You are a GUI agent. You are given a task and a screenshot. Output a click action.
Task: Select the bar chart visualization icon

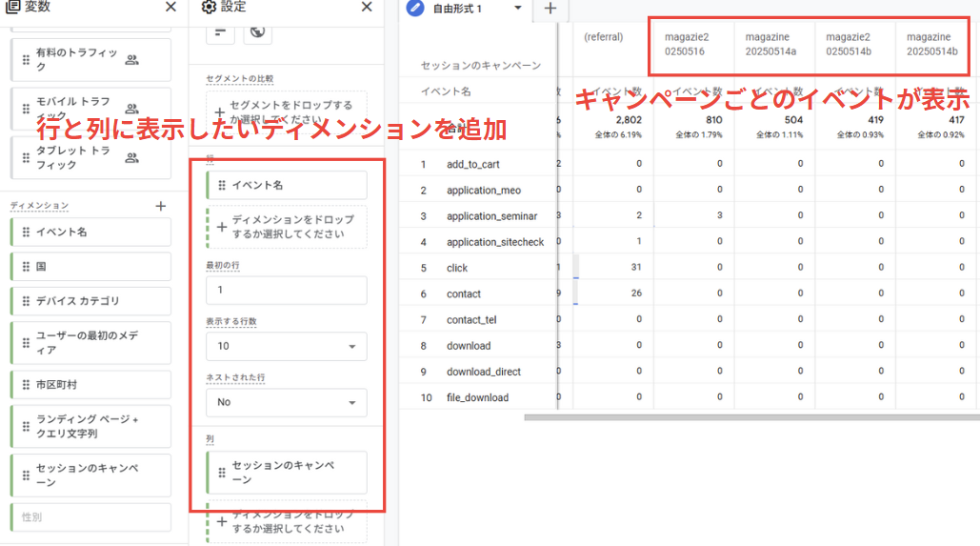220,31
